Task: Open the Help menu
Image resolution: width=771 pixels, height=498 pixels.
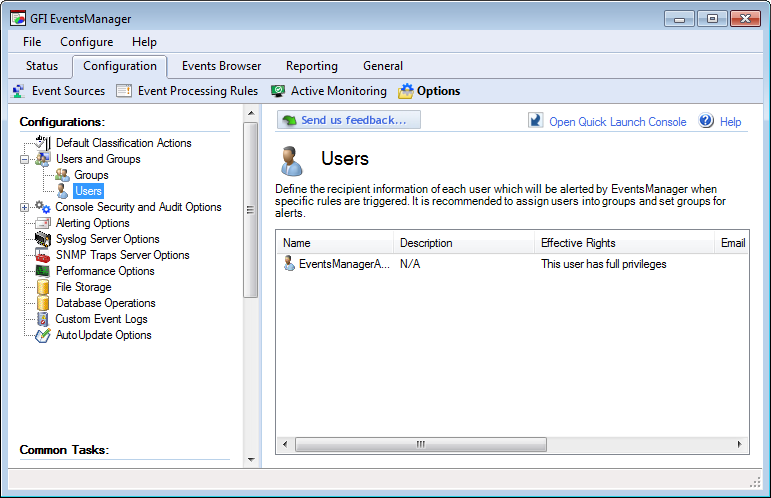Action: [144, 42]
